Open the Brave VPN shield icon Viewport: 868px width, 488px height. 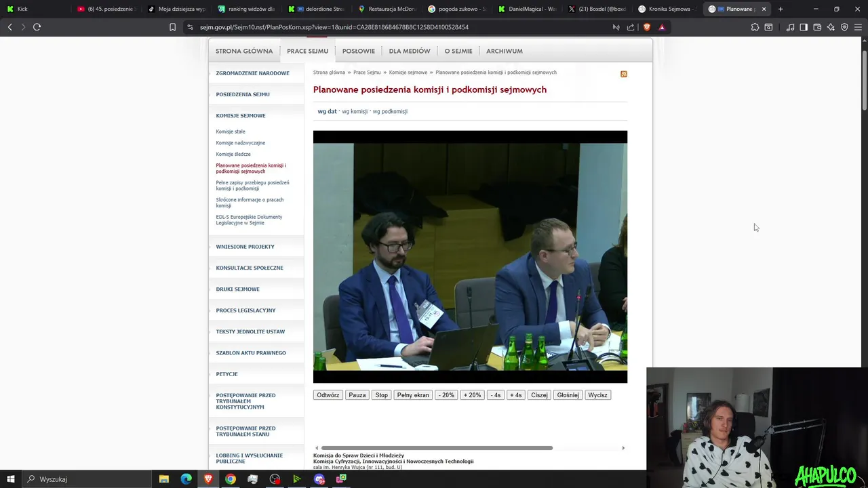[844, 27]
